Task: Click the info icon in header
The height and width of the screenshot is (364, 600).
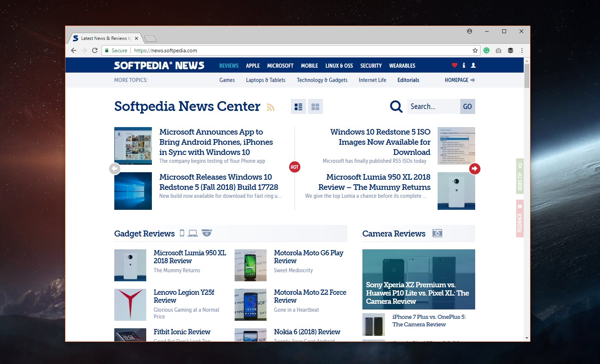Action: [x=464, y=65]
